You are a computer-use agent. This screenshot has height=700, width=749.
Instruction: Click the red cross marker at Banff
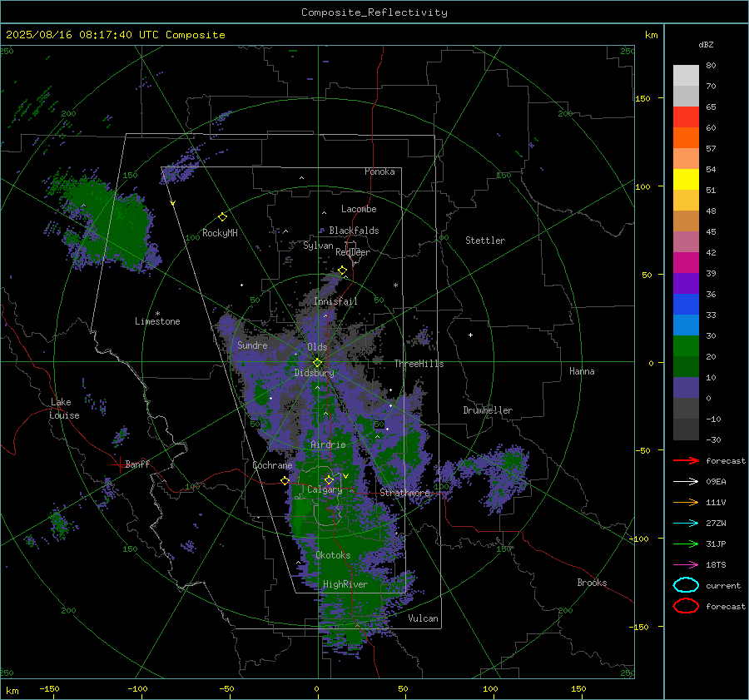click(119, 464)
